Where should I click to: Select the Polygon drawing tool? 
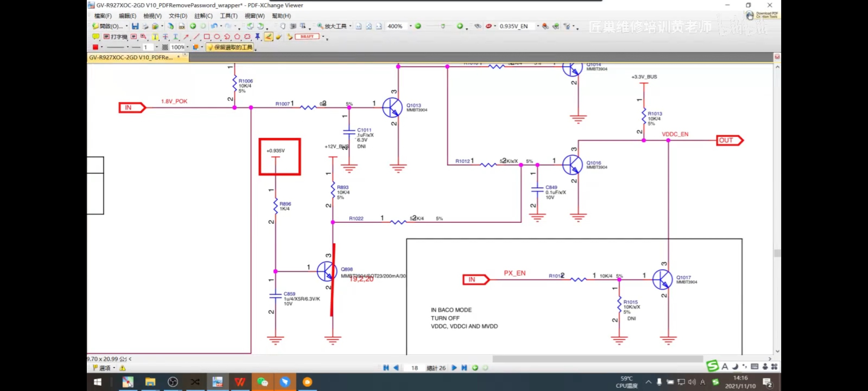click(237, 37)
